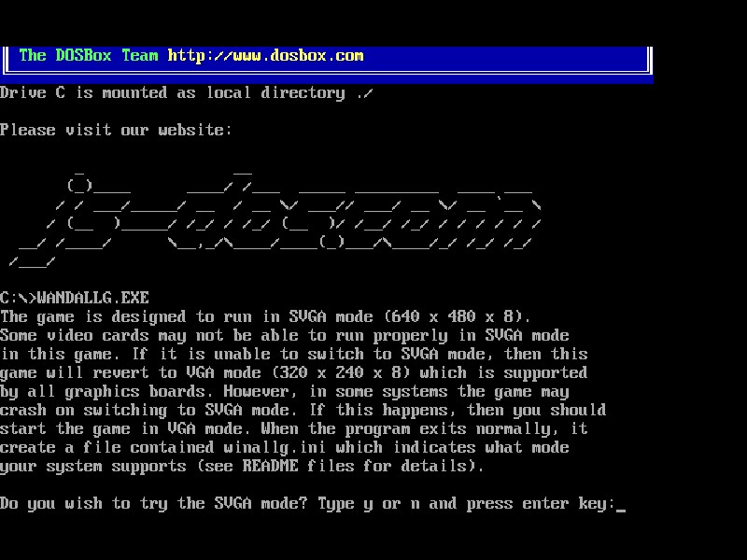Click the http://www.dosbox.com URL

coord(265,56)
